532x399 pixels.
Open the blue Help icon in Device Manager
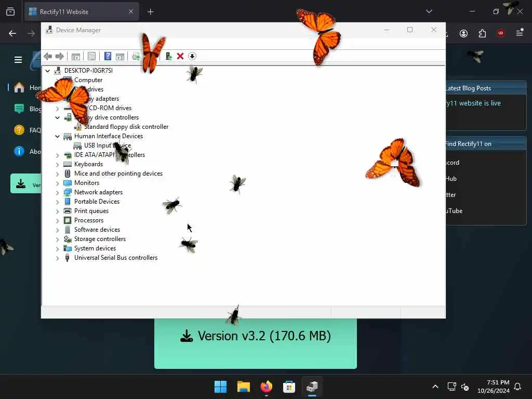tap(108, 56)
